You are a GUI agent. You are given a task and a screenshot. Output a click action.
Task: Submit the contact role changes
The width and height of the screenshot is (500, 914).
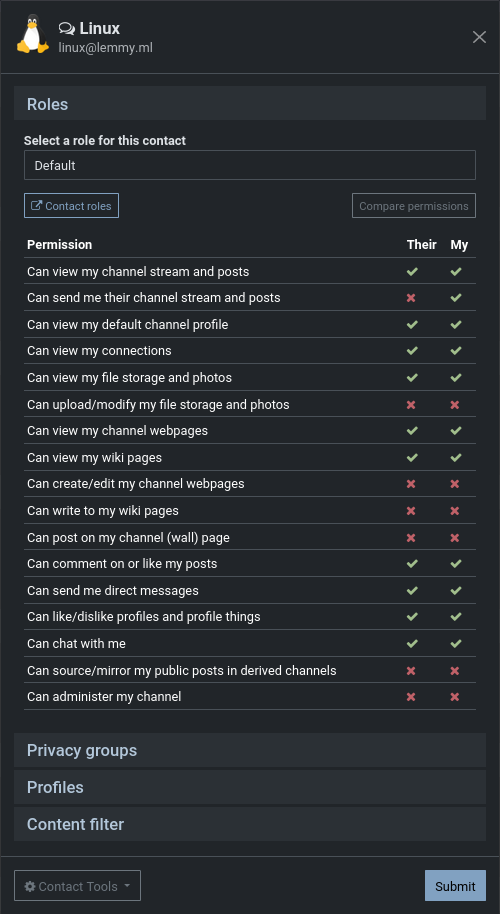tap(455, 887)
